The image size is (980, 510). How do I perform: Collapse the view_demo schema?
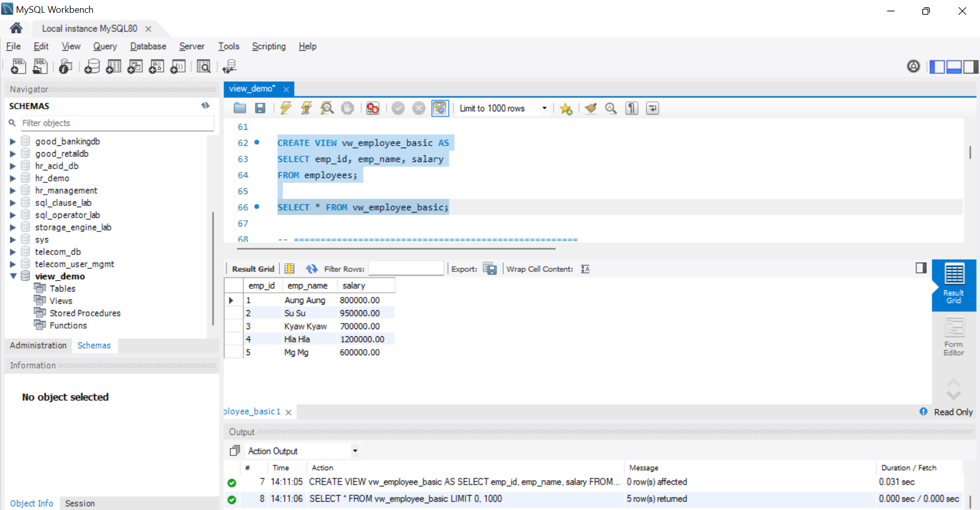tap(13, 276)
